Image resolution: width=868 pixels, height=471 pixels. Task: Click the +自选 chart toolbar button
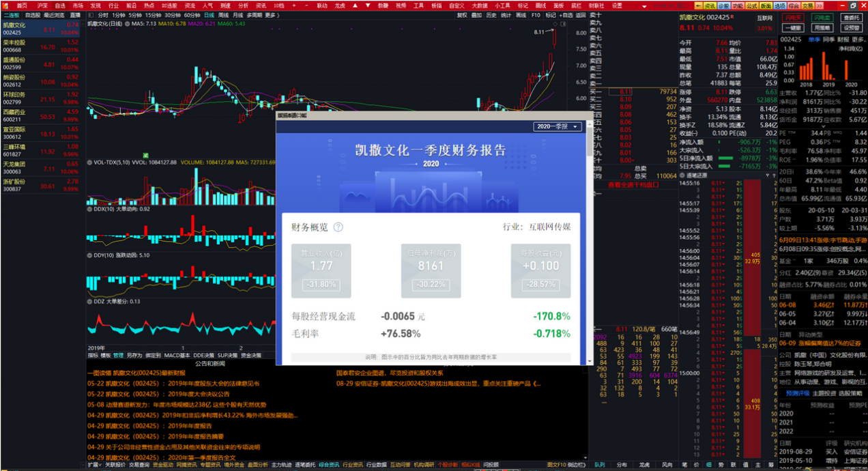566,14
